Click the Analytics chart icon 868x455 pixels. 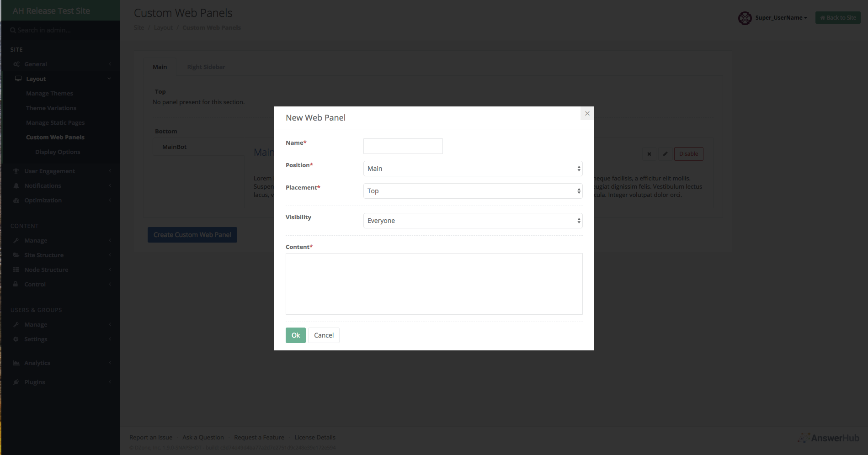point(16,363)
